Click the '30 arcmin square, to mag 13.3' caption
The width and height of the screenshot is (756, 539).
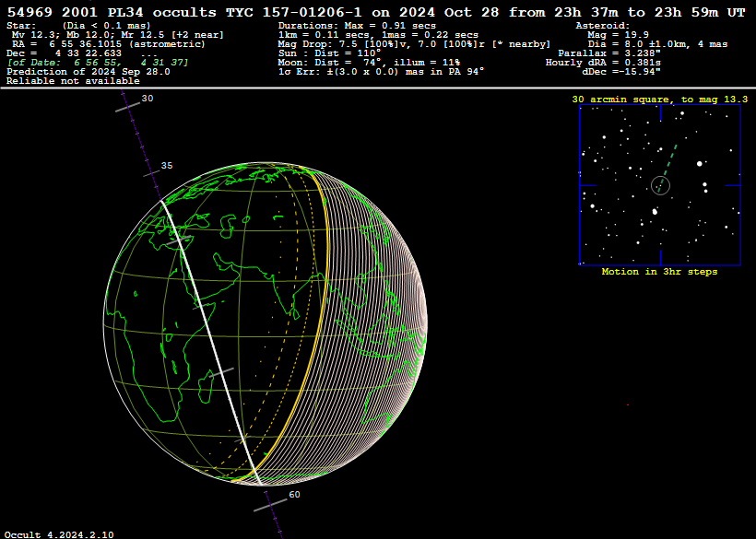coord(659,100)
